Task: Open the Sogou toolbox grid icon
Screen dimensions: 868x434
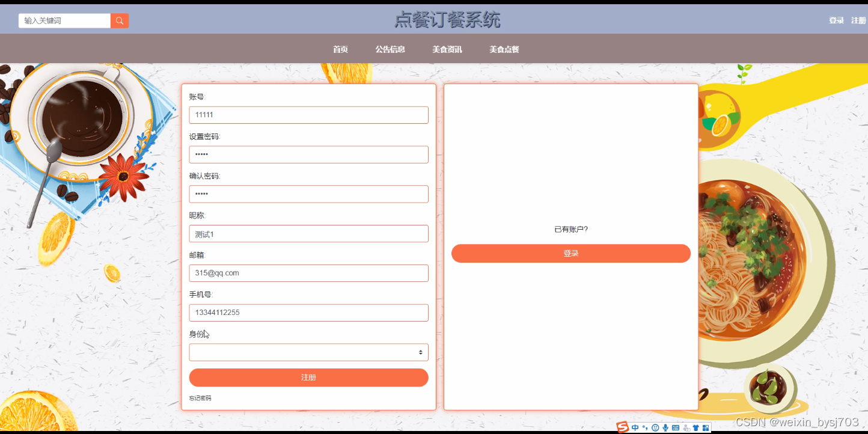Action: (x=706, y=427)
